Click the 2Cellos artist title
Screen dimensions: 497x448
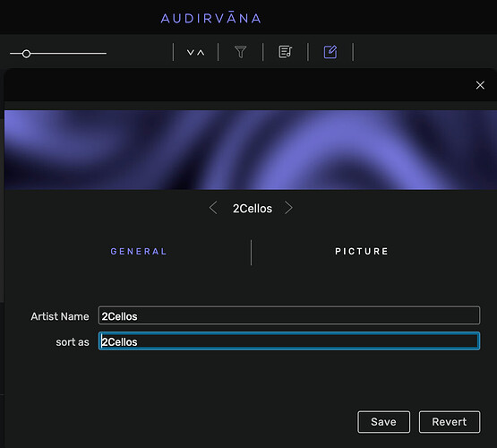point(253,208)
